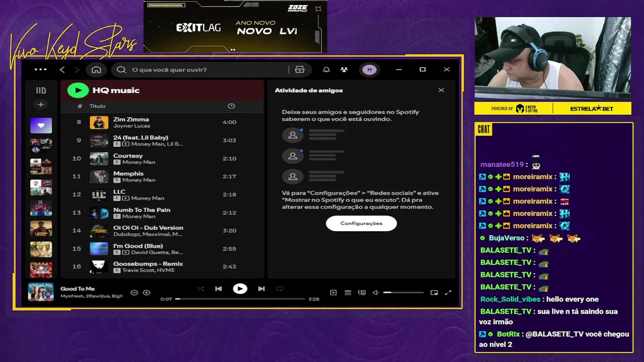Open the Browse icon in search bar
The height and width of the screenshot is (362, 644).
click(x=300, y=69)
